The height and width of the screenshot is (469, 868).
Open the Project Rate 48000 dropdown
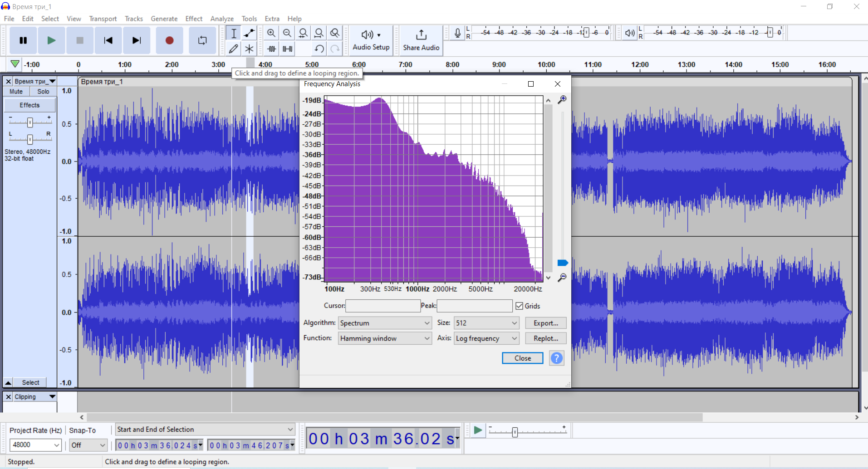click(x=35, y=445)
